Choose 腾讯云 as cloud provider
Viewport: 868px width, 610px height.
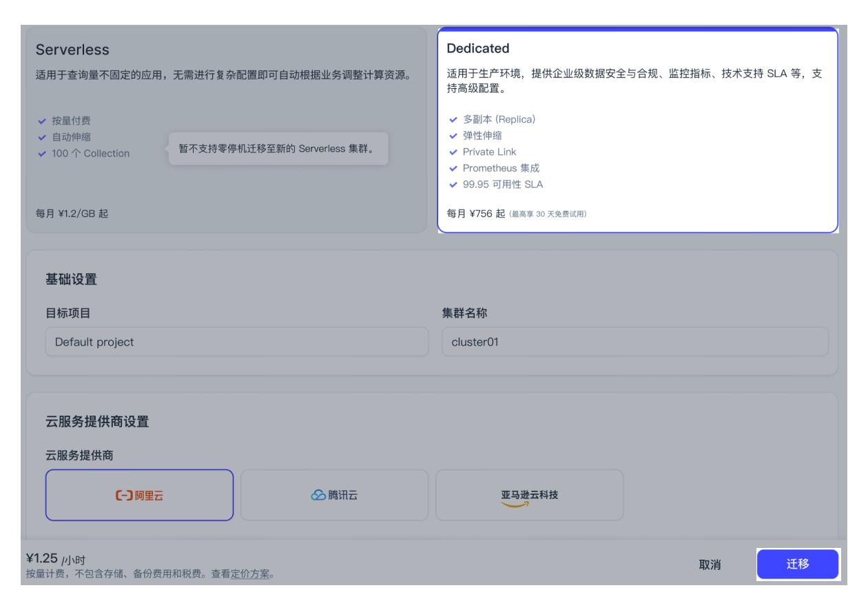coord(334,495)
